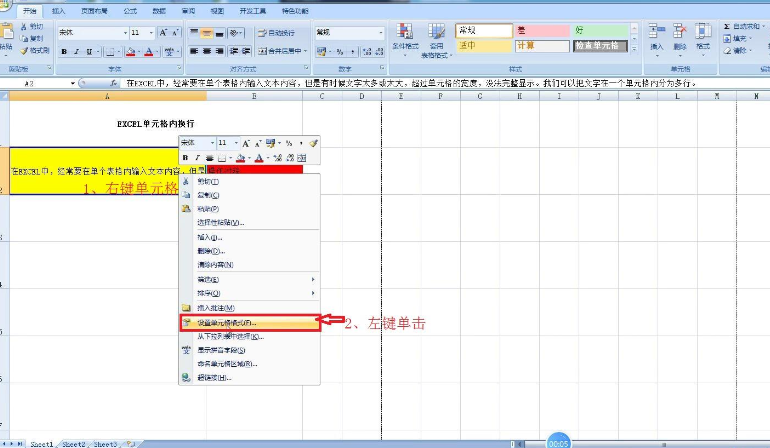The image size is (770, 448).
Task: Switch to the 页面布局 ribbon tab
Action: pos(94,11)
